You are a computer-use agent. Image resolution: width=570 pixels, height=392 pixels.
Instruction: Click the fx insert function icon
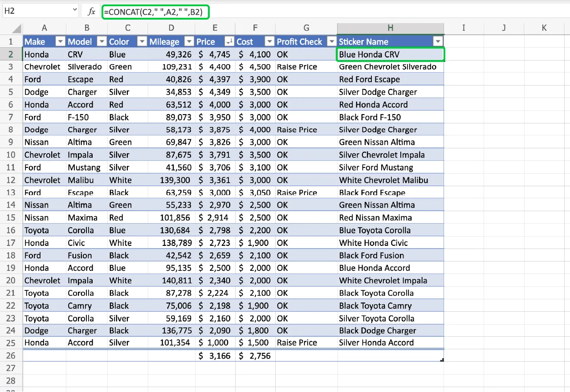point(91,12)
